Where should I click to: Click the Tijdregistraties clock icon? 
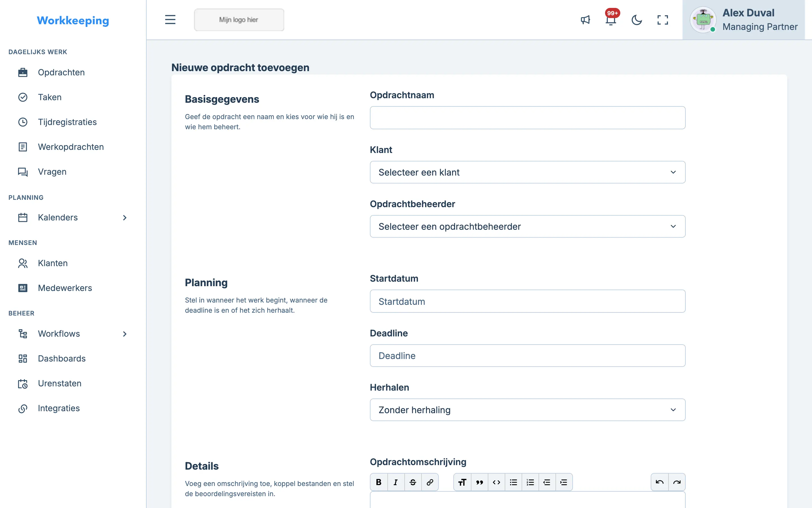23,122
